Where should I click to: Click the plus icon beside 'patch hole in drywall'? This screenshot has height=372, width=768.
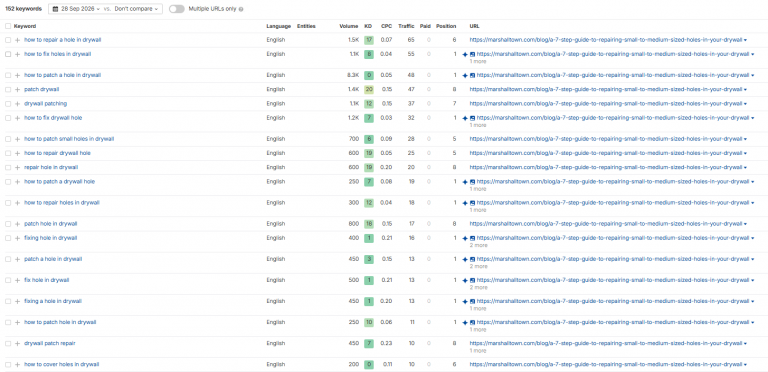[x=18, y=224]
